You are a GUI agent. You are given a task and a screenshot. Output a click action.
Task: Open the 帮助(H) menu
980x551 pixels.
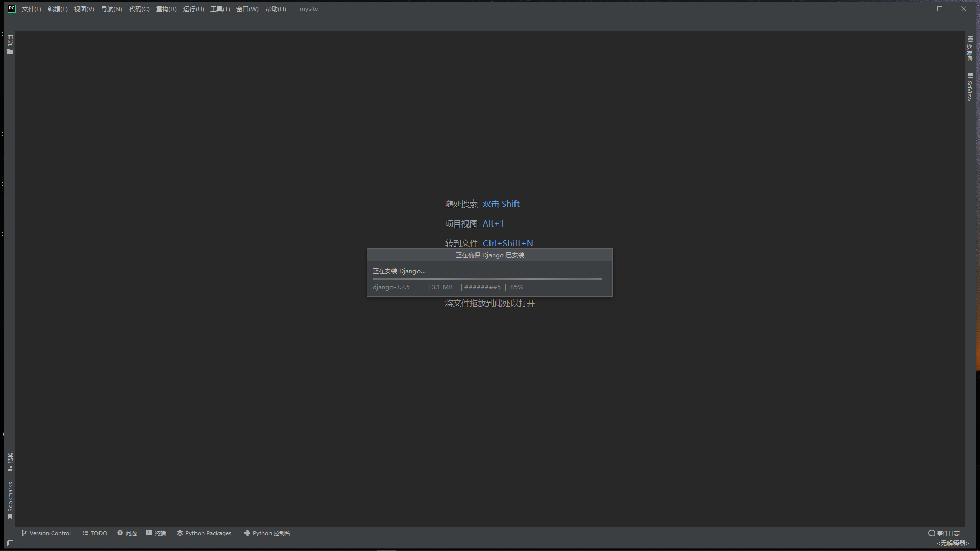[276, 9]
